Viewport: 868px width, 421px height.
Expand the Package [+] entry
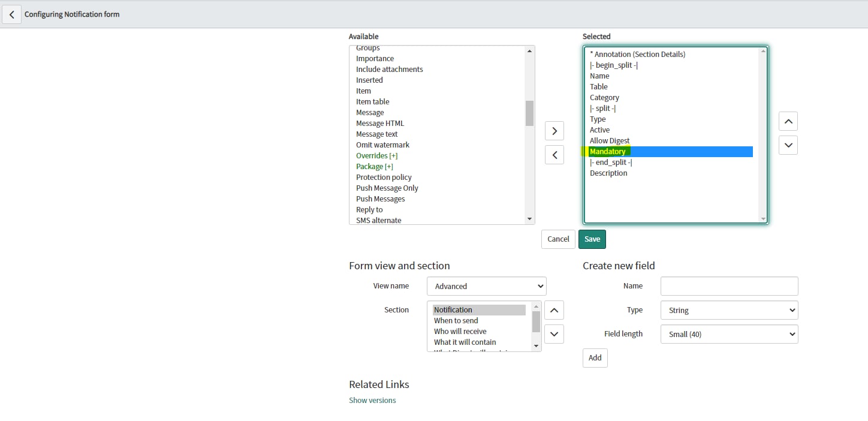[x=373, y=166]
